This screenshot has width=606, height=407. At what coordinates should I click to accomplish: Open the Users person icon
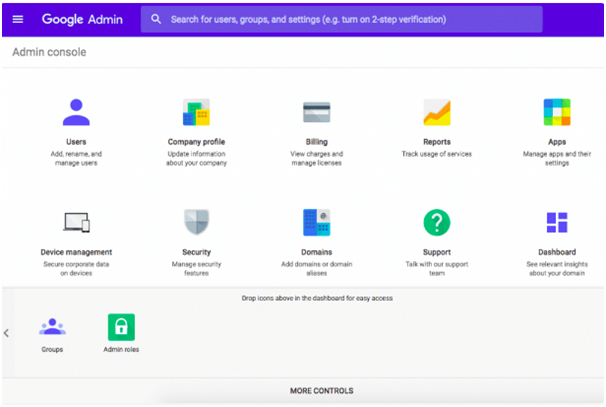click(76, 112)
